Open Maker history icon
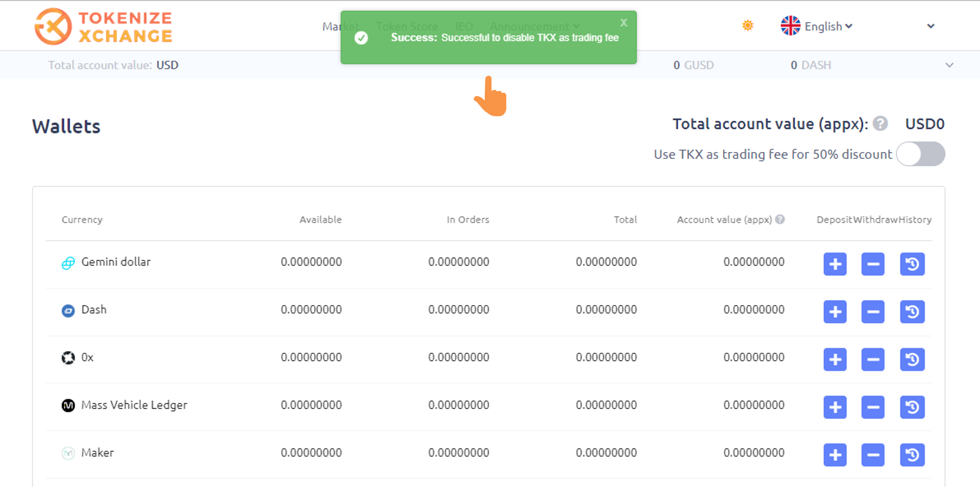The image size is (980, 487). click(x=912, y=455)
